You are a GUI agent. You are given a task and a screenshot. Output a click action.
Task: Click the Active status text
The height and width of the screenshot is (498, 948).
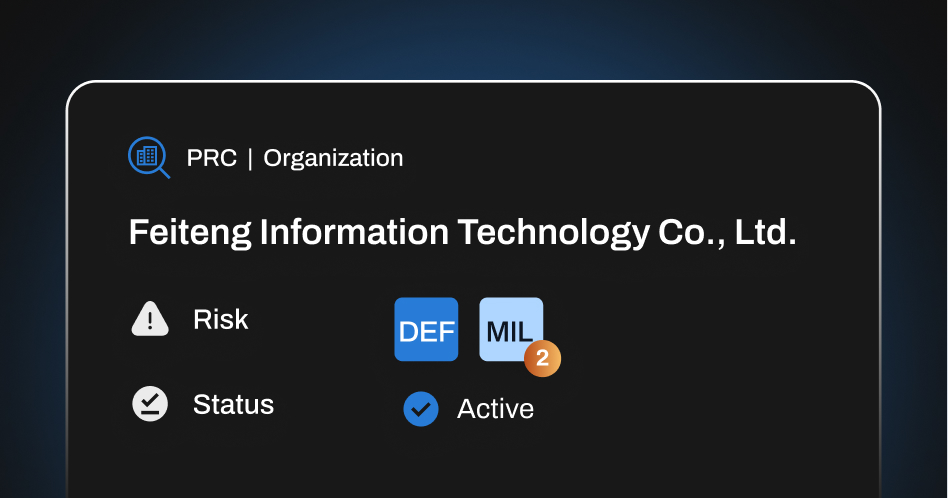496,409
